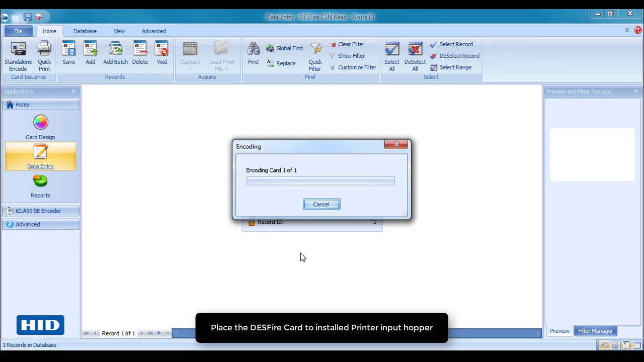Switch to the Filter Manager tab
The height and width of the screenshot is (362, 644).
(x=595, y=331)
